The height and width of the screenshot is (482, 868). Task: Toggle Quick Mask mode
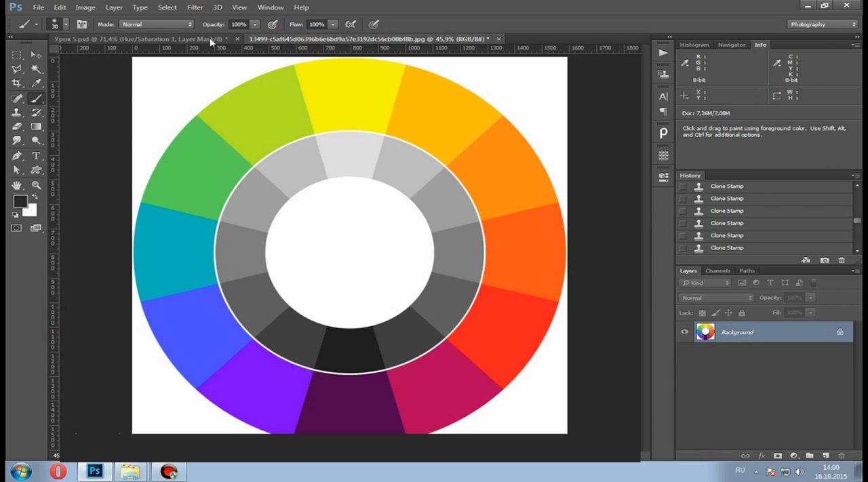coord(16,228)
